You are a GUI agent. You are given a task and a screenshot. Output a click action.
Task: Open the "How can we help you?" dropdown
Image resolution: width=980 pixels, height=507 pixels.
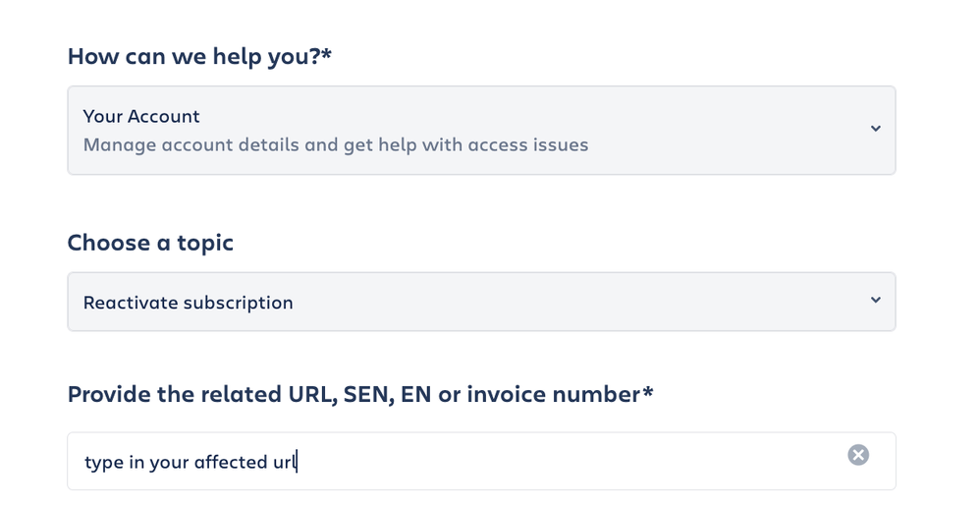click(x=480, y=131)
